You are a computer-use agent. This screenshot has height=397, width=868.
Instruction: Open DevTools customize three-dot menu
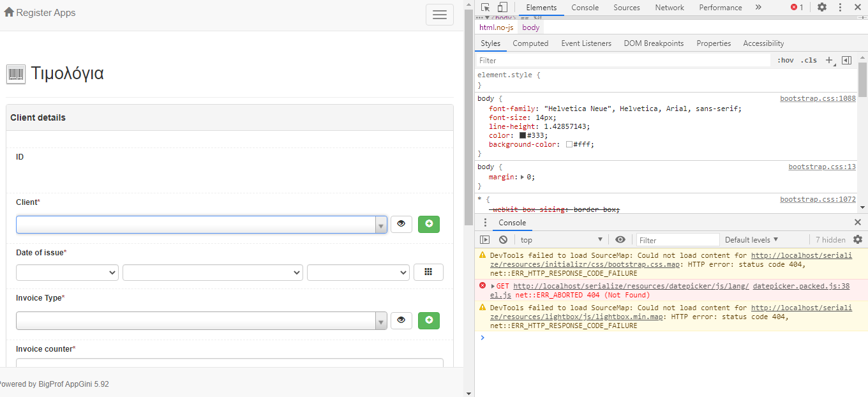[840, 8]
